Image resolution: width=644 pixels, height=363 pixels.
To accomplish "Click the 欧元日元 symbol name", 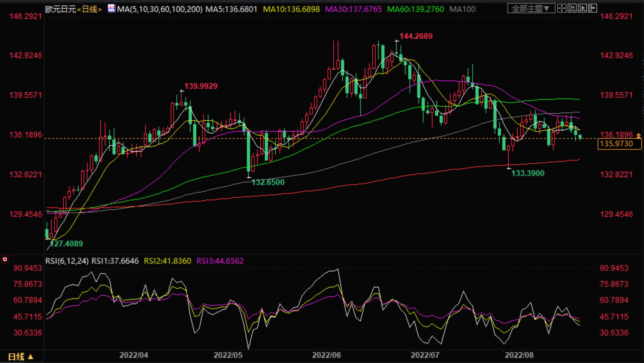I will click(x=61, y=9).
